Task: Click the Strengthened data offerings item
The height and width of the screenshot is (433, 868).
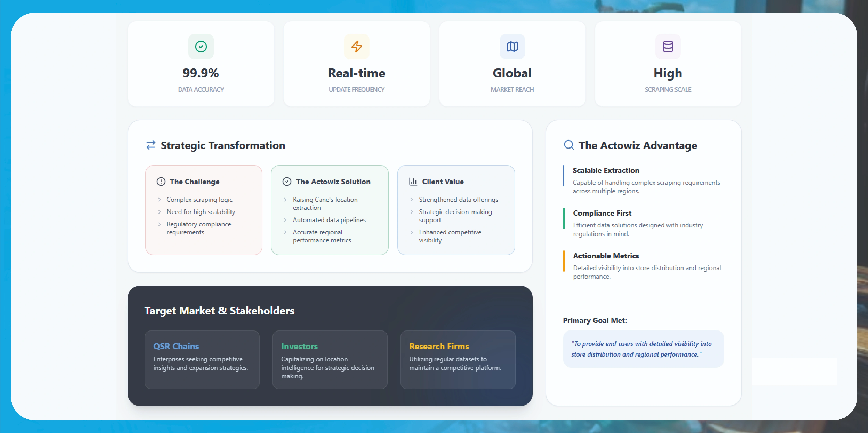Action: click(458, 200)
